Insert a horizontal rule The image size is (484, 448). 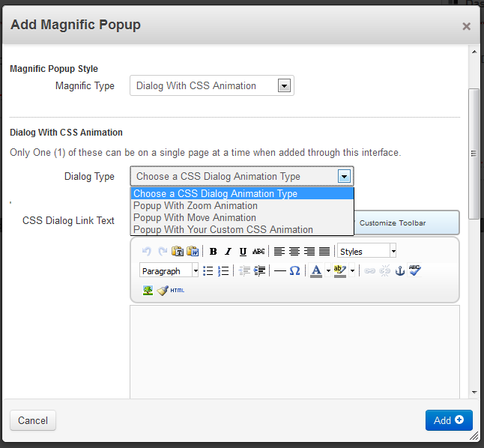pyautogui.click(x=280, y=270)
